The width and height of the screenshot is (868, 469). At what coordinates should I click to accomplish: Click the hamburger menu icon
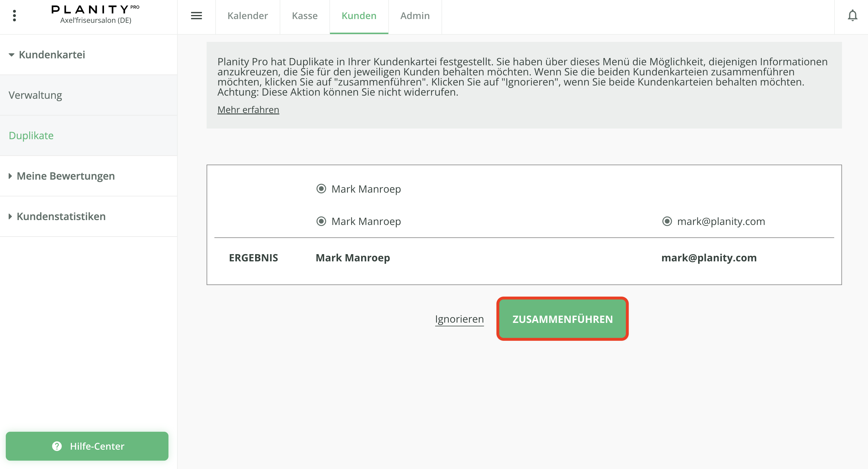tap(196, 16)
